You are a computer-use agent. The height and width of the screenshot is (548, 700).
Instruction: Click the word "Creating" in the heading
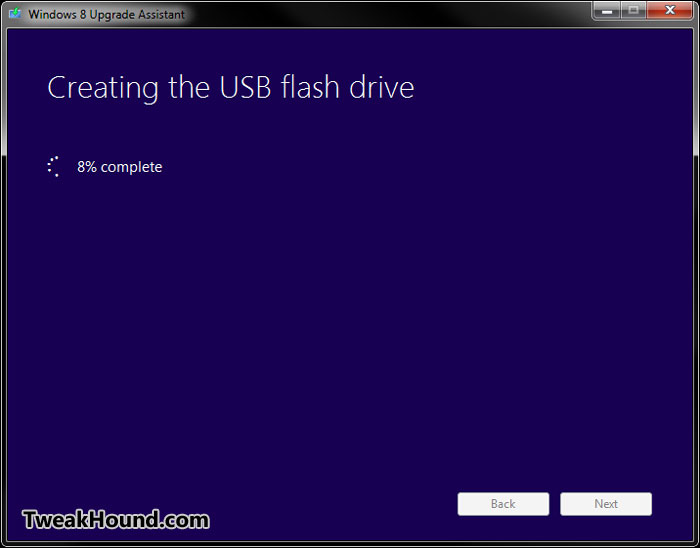(x=103, y=88)
